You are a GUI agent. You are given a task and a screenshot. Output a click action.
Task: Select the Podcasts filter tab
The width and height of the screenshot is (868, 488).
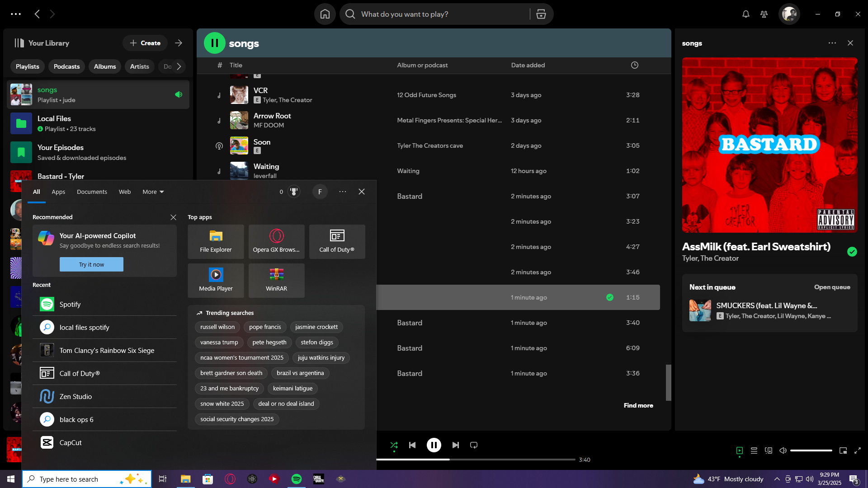point(66,66)
